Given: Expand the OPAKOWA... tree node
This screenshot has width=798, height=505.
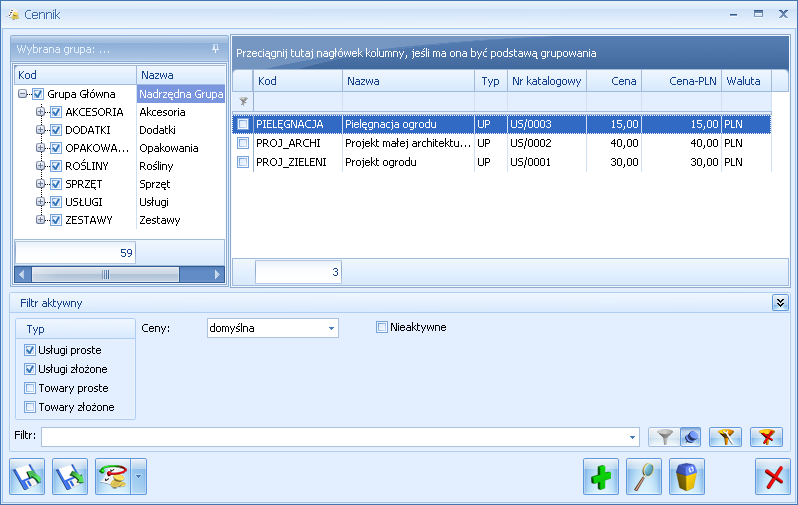Looking at the screenshot, I should coord(40,148).
